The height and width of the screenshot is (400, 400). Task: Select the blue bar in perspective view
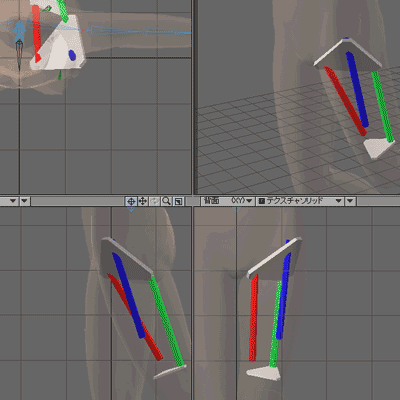coord(357,89)
